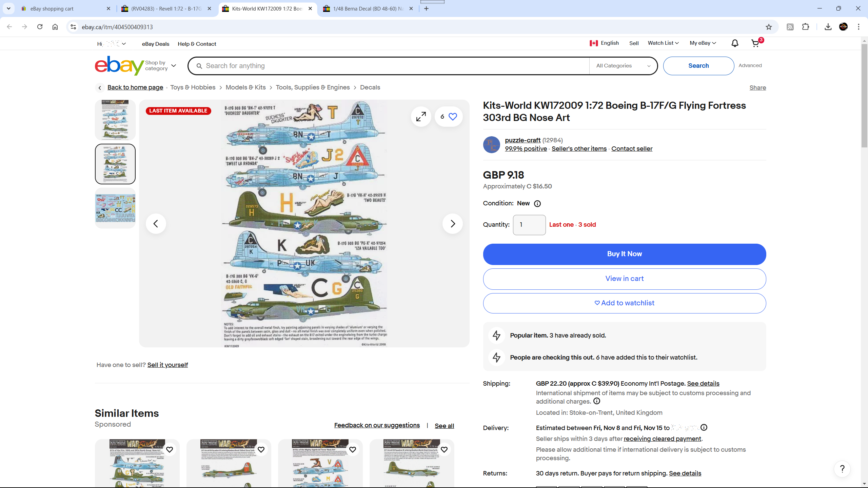Expand the main image to fullscreen

(421, 117)
